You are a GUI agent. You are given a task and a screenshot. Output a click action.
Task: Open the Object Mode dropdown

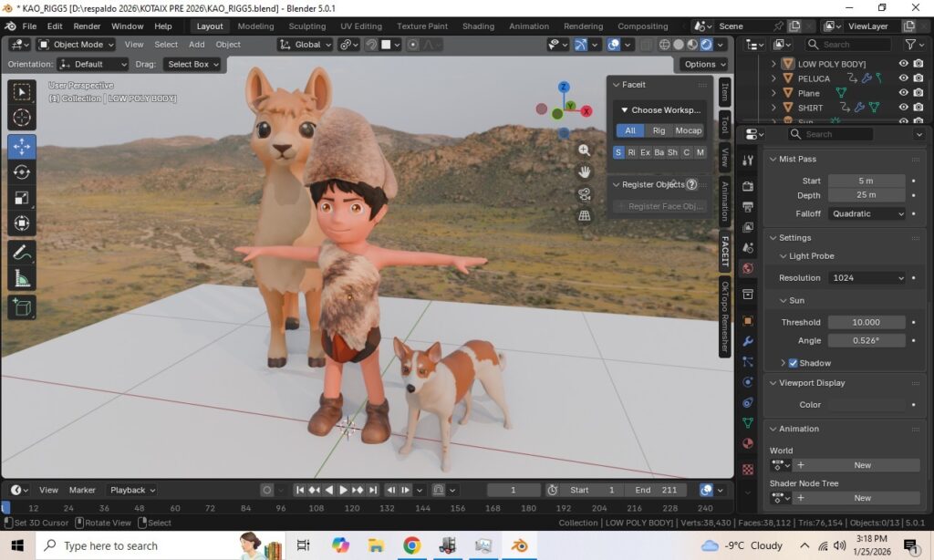[x=76, y=45]
